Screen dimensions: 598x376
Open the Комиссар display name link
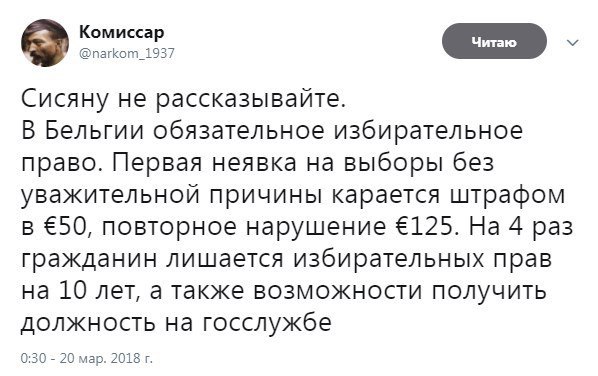point(122,32)
